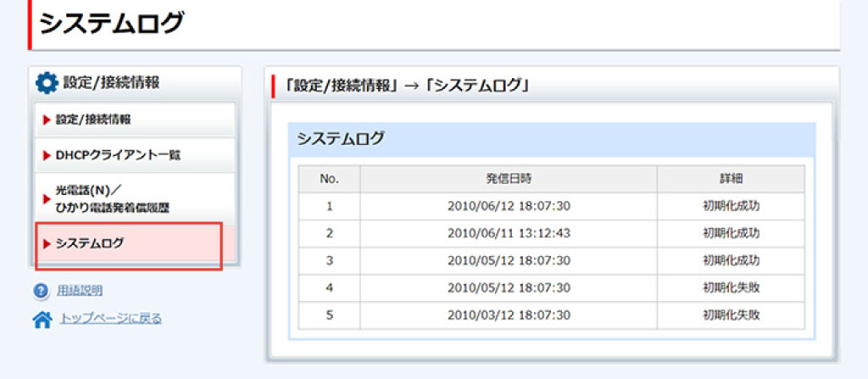Click the 詳細 column header

pyautogui.click(x=731, y=179)
